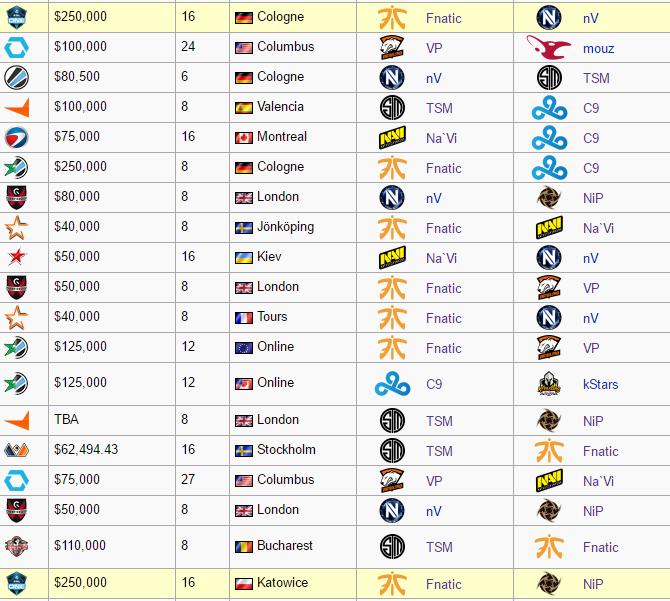Click the NiP logo in the Katowice row

point(549,584)
